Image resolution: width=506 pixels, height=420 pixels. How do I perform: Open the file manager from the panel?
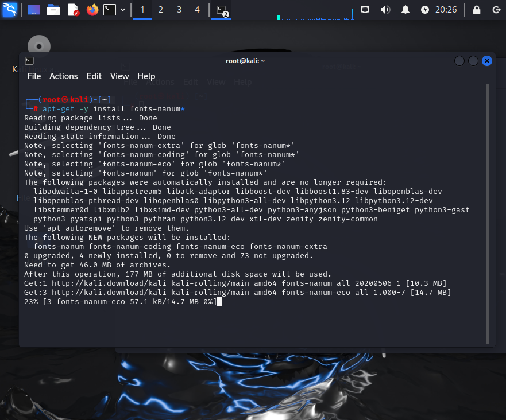tap(53, 10)
